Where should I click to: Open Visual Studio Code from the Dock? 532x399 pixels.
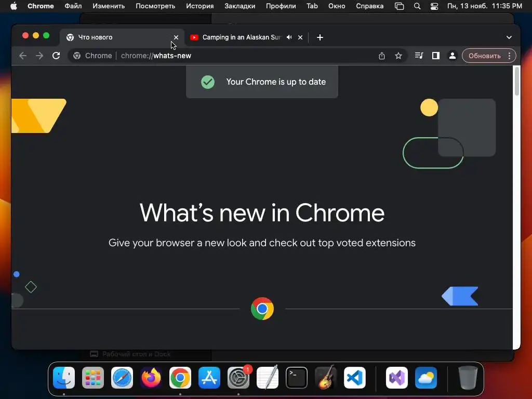click(x=354, y=378)
